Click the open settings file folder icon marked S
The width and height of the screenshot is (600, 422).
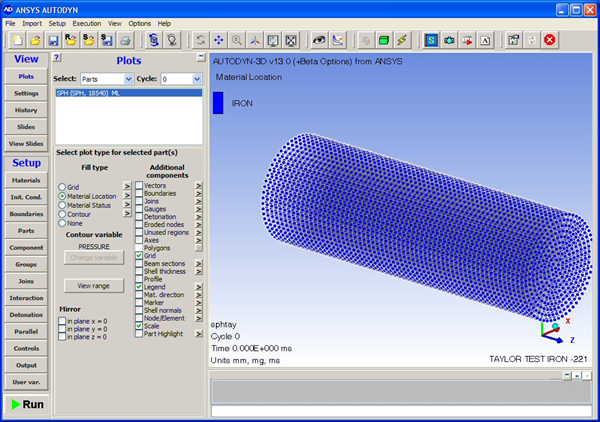point(89,40)
